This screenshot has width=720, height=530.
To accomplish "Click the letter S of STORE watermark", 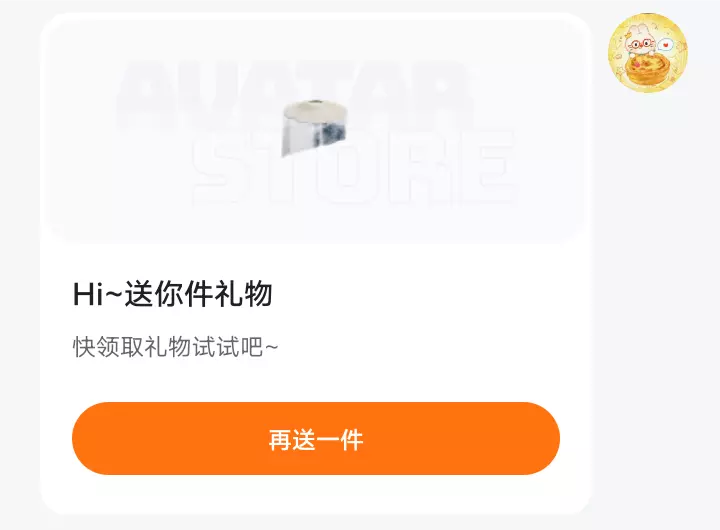I will (219, 168).
